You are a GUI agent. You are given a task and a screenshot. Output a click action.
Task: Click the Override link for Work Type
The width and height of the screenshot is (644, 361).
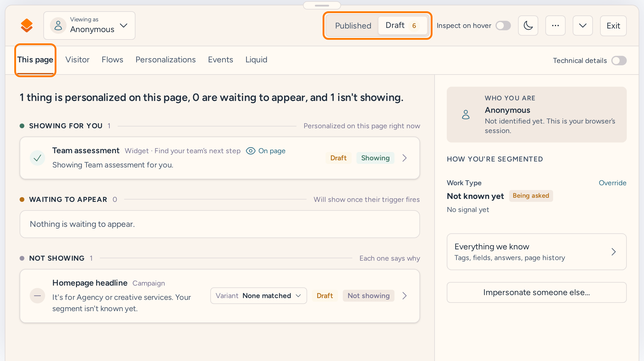[x=613, y=183]
